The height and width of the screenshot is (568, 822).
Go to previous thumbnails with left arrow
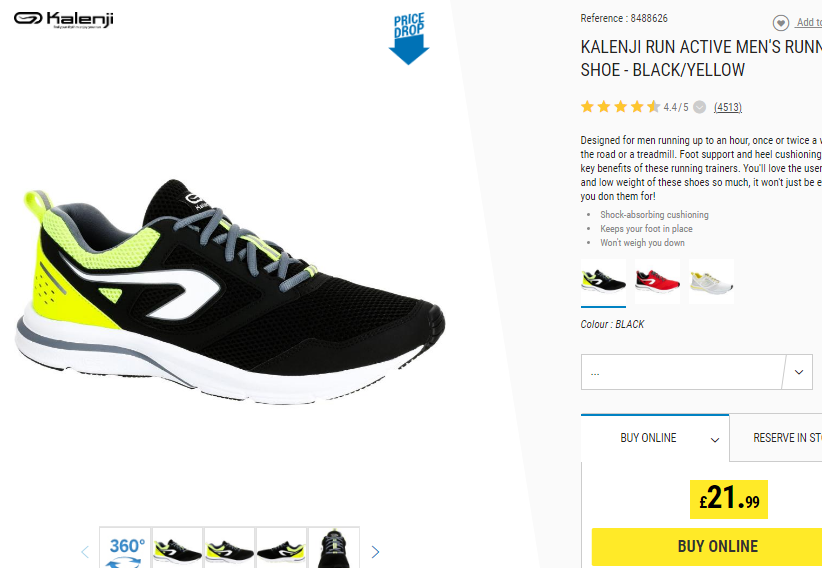click(x=85, y=552)
